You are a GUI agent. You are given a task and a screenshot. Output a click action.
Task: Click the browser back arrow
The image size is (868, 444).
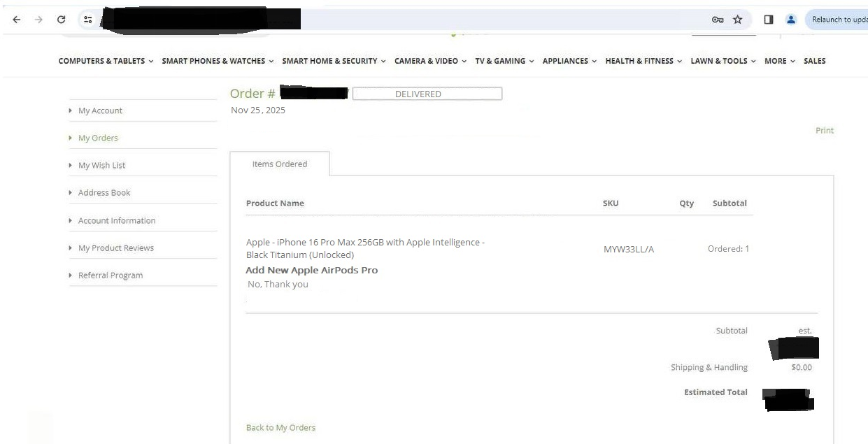(x=16, y=20)
